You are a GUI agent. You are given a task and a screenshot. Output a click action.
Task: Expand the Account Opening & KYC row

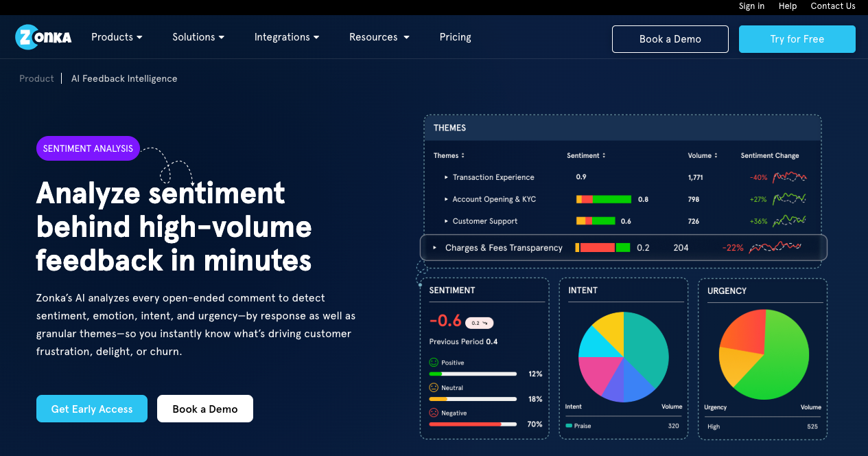click(446, 199)
